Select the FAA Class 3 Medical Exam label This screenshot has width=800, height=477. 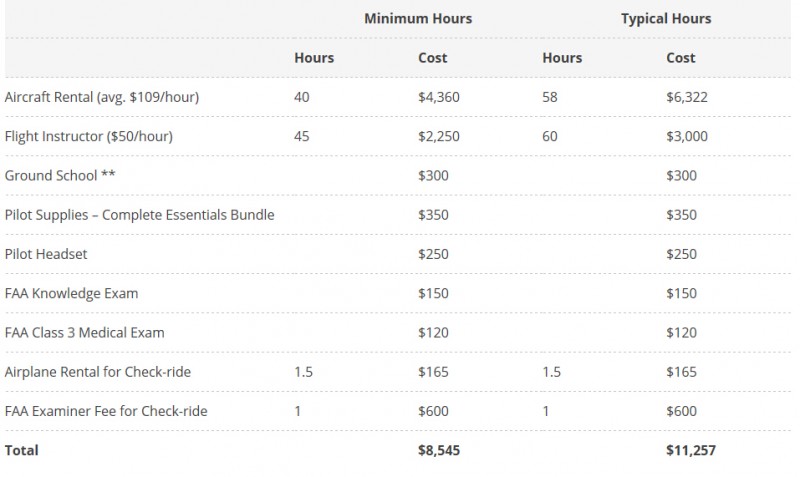point(85,333)
